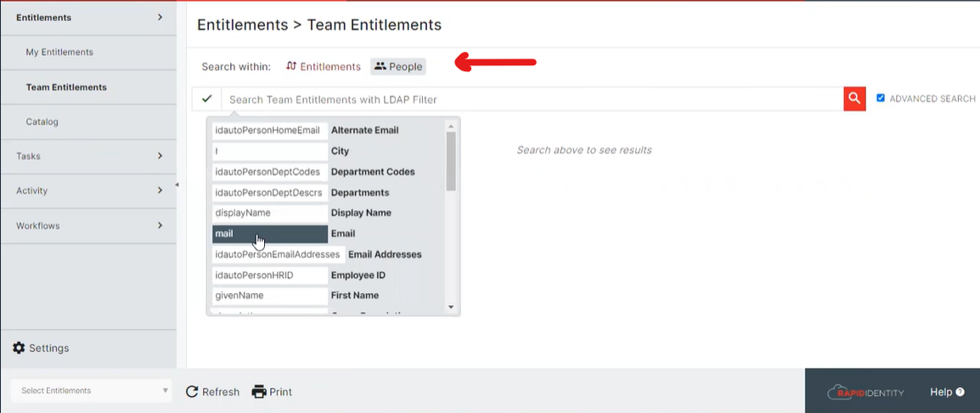Image resolution: width=980 pixels, height=413 pixels.
Task: Select the givenName attribute
Action: [270, 296]
